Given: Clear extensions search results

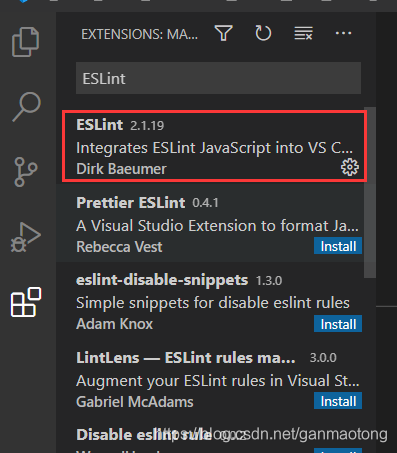Looking at the screenshot, I should pos(303,33).
